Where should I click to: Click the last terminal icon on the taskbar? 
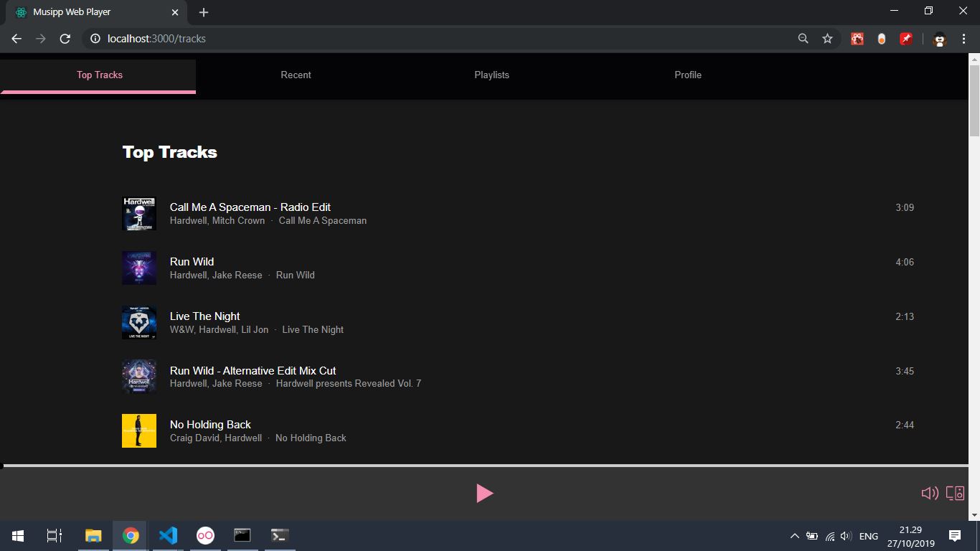pos(280,536)
